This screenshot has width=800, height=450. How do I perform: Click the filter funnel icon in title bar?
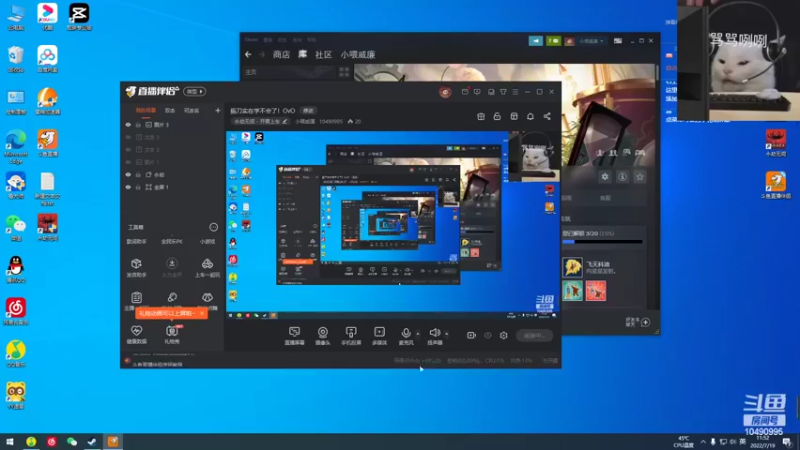click(x=503, y=92)
